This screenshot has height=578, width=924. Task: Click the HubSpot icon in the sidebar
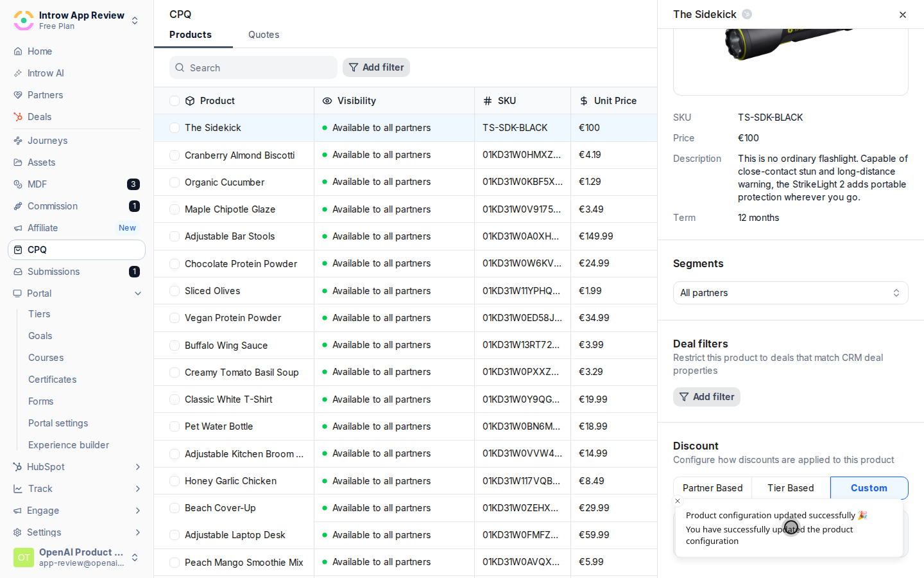pyautogui.click(x=18, y=467)
